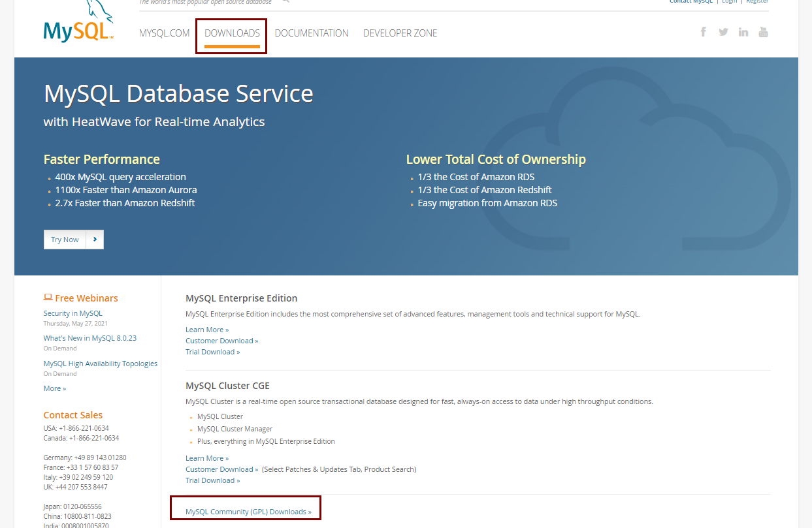Click the arrow inside the Try Now button
The height and width of the screenshot is (528, 812).
point(95,240)
